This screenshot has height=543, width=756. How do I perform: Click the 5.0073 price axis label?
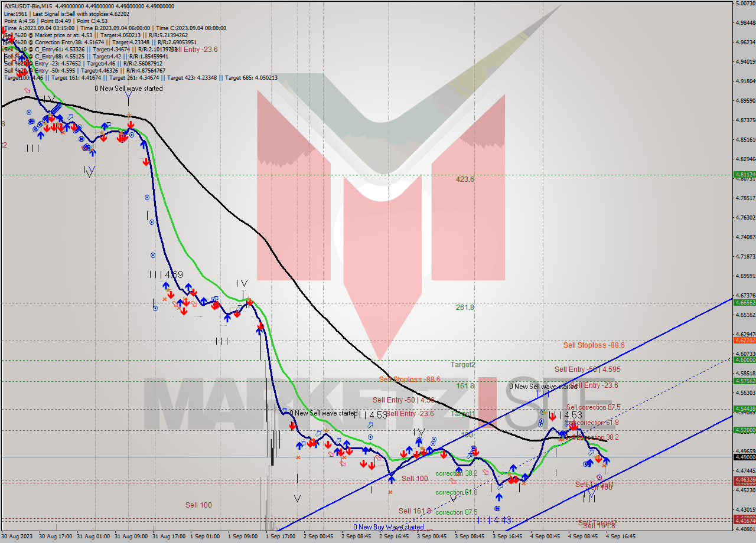pyautogui.click(x=745, y=4)
